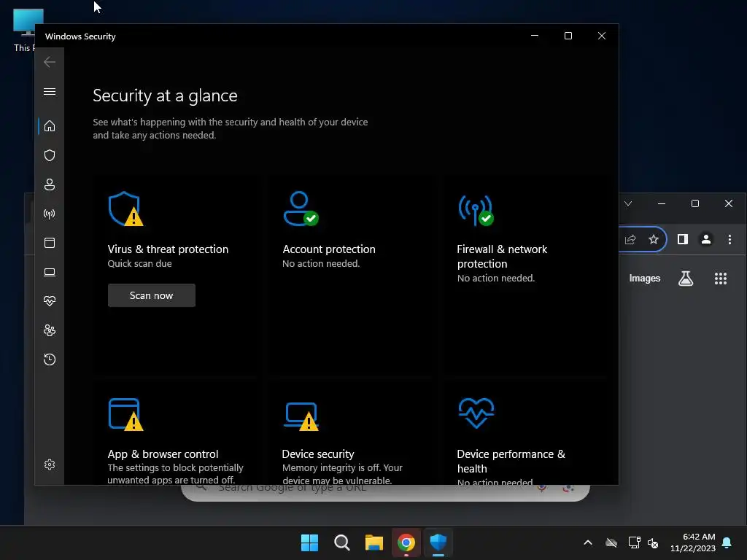Click the Chrome share page icon
Image resolution: width=747 pixels, height=560 pixels.
click(630, 239)
